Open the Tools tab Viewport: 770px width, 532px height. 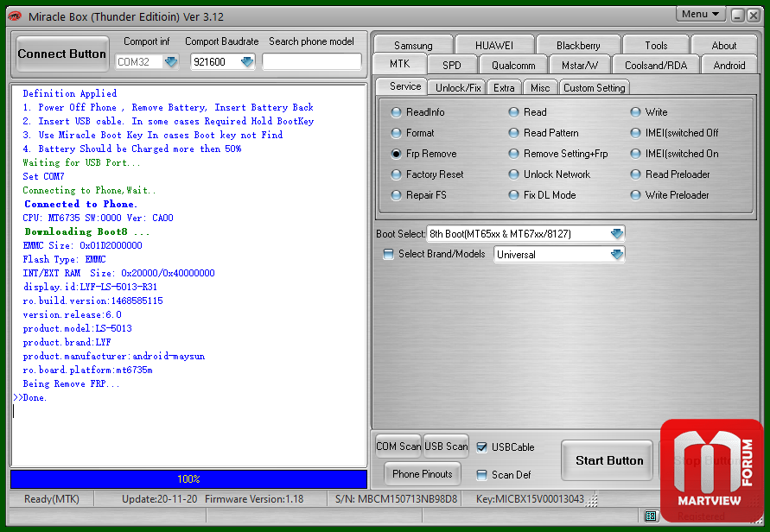[x=656, y=45]
